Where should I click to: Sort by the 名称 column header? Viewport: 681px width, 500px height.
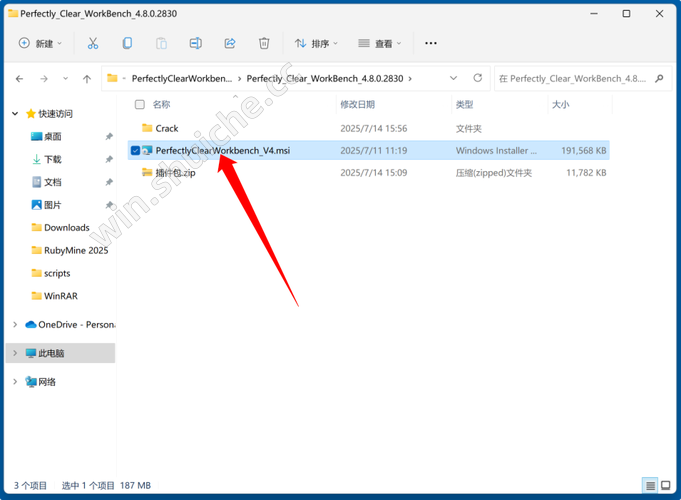161,104
